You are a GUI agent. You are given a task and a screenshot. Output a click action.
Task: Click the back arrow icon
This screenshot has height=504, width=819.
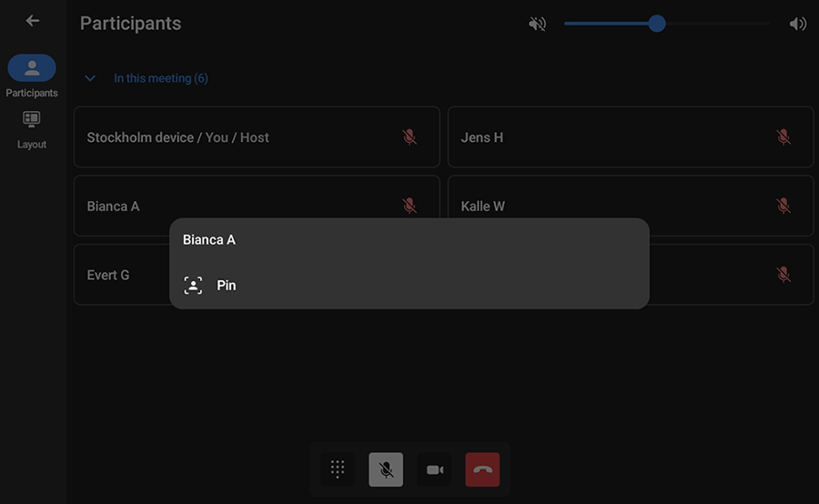click(x=33, y=21)
